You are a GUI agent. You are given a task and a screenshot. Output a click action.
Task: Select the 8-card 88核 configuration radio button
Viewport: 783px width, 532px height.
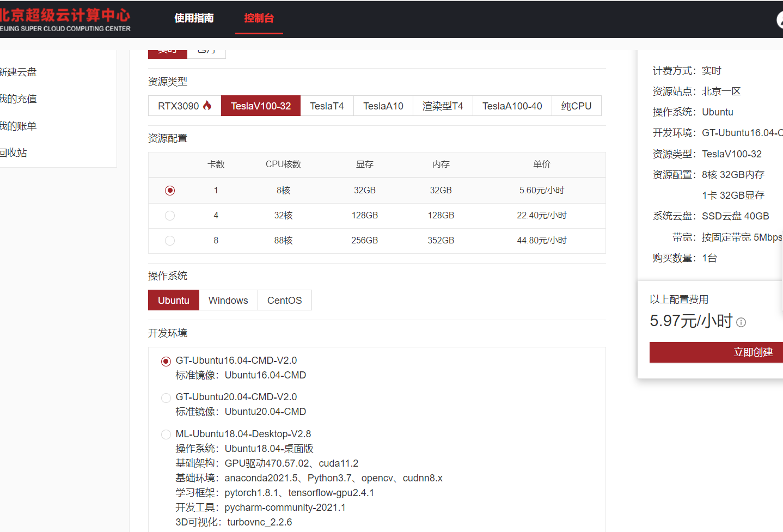point(170,241)
